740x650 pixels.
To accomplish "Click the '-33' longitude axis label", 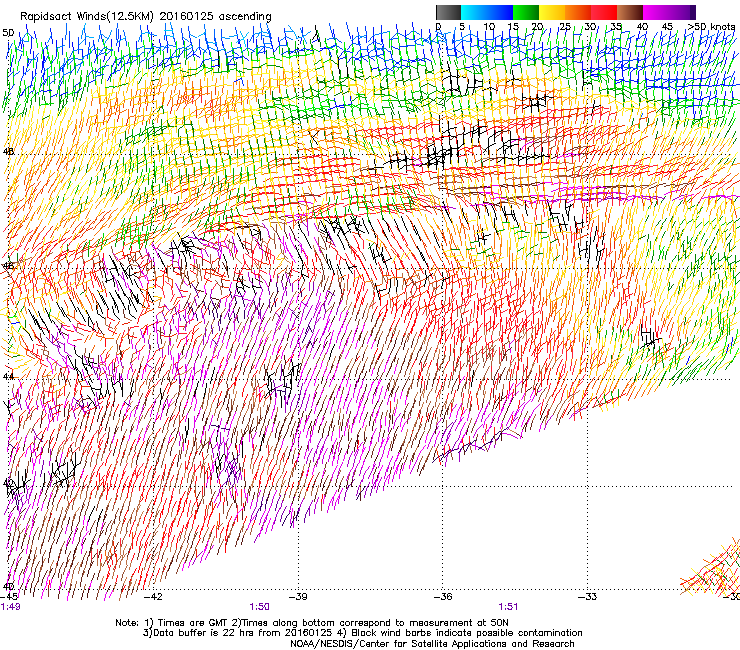I will coord(588,596).
